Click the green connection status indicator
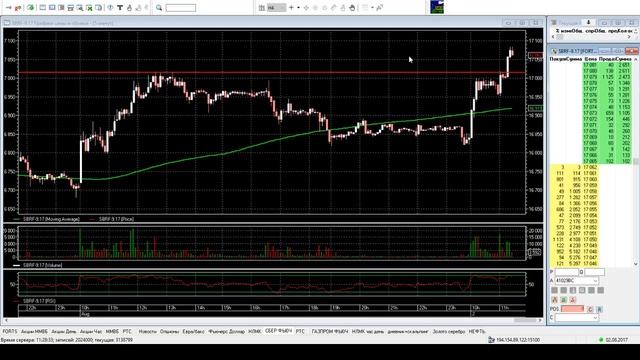Viewport: 640px width, 360px height. [x=601, y=340]
